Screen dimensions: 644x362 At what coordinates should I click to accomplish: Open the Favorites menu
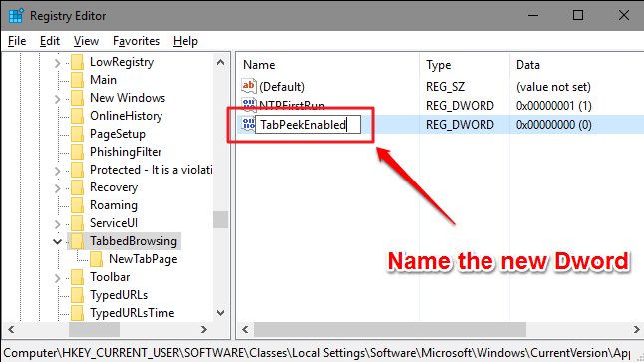tap(136, 41)
